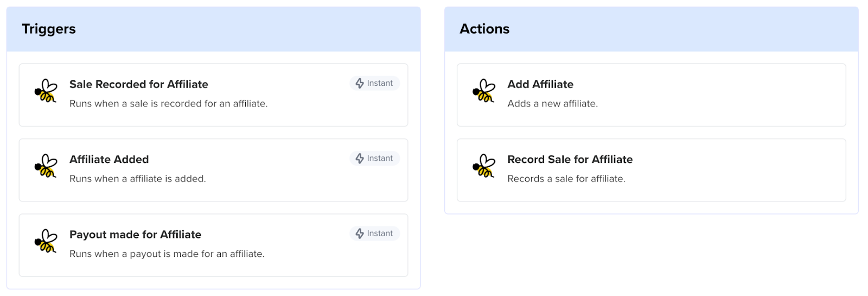Click the lightning Instant badge on Payout made card

coord(374,234)
